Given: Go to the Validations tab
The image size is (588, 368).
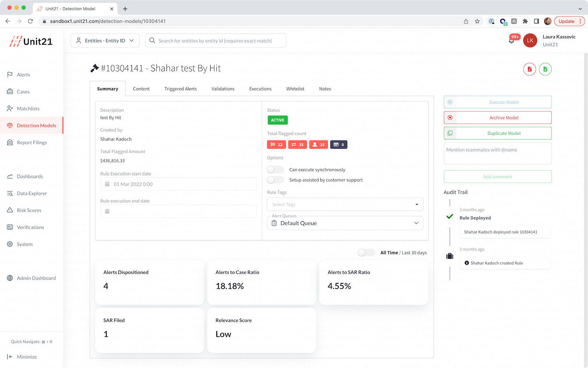Looking at the screenshot, I should [x=223, y=89].
